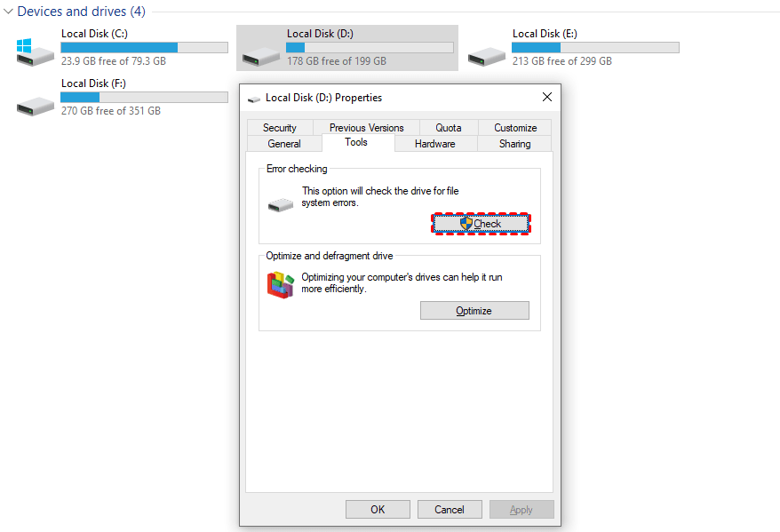Collapse the Devices and drives section
The image size is (780, 532).
[x=8, y=11]
